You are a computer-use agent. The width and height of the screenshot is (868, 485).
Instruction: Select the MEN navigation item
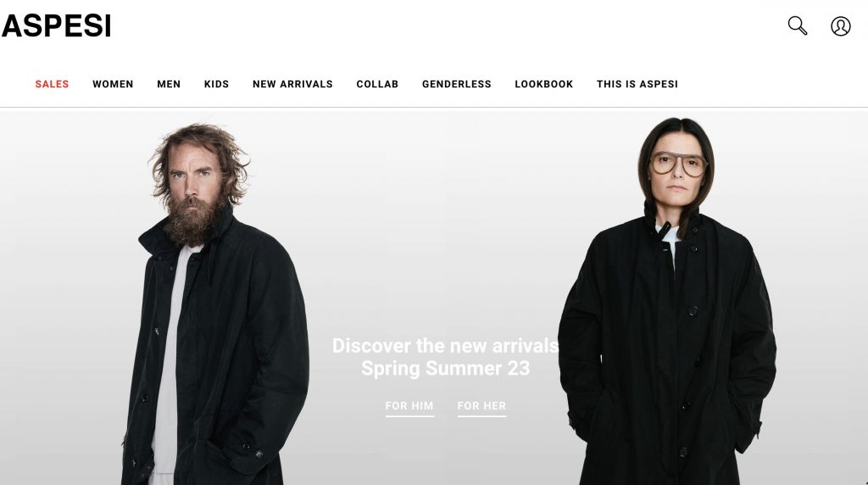(169, 84)
